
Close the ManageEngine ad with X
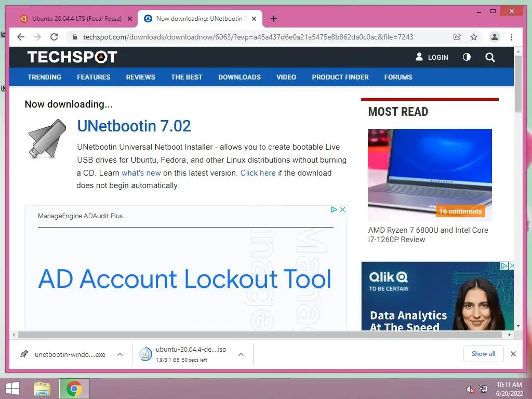pos(343,210)
